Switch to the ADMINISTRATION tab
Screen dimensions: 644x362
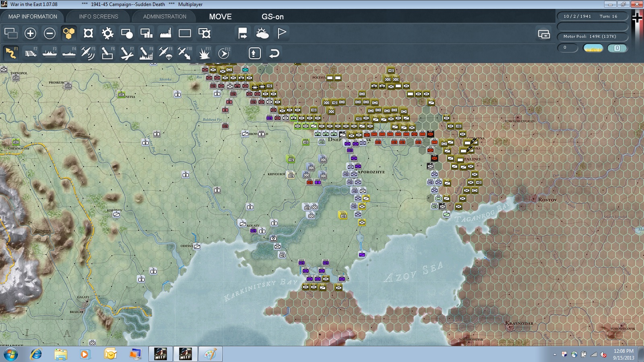(x=165, y=16)
